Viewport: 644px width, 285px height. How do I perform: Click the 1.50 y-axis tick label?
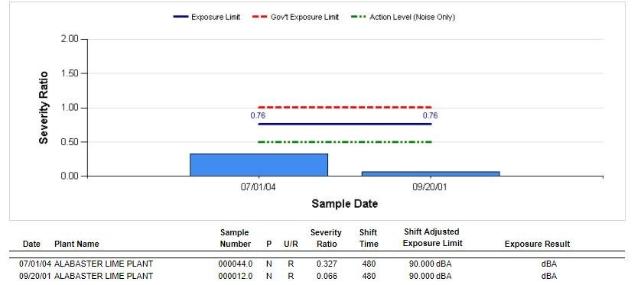[69, 73]
